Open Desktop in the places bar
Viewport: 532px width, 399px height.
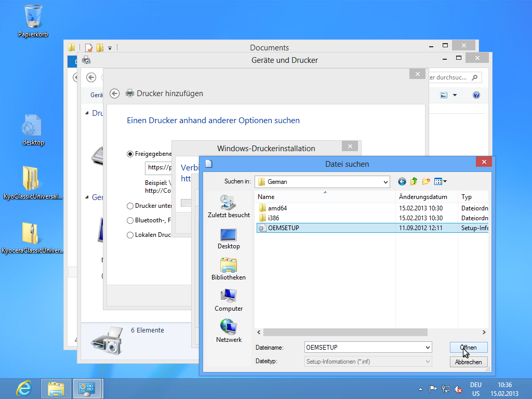229,238
